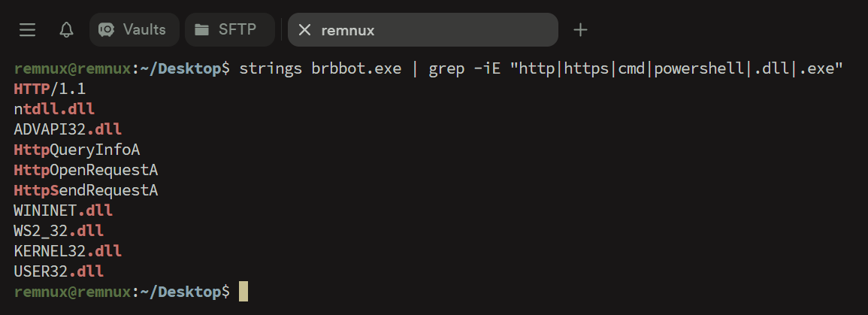Click the HttpQueryInfoA output line
868x315 pixels.
[x=77, y=150]
